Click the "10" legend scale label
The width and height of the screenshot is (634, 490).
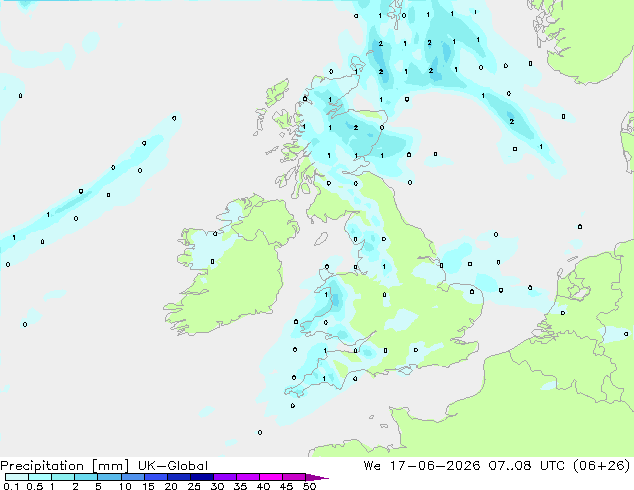click(125, 486)
